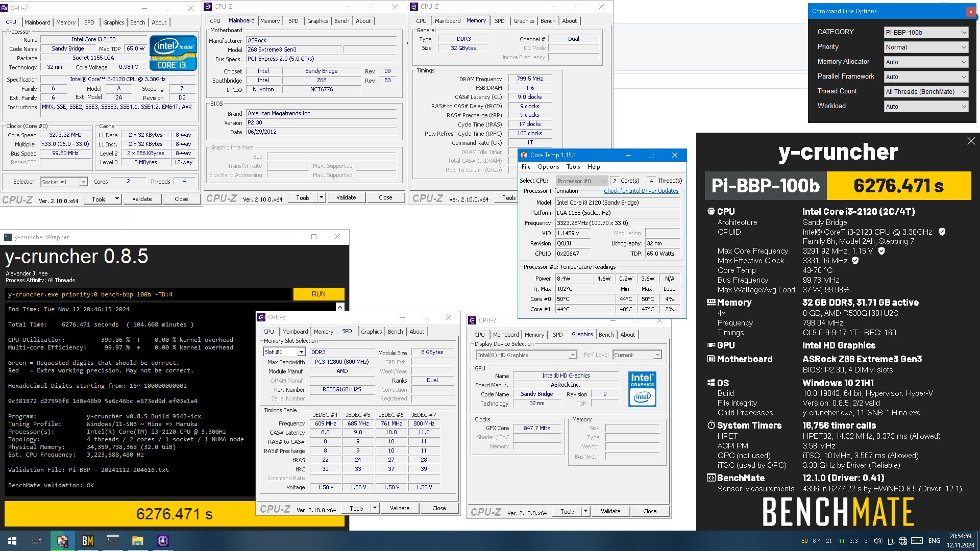Open the Perf Level Current dropdown
The image size is (980, 551).
tap(638, 355)
